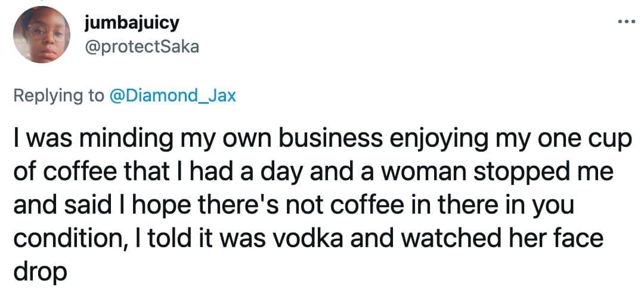Click the word 'drop' on the last line
Screen dimensions: 644x296
pyautogui.click(x=40, y=274)
